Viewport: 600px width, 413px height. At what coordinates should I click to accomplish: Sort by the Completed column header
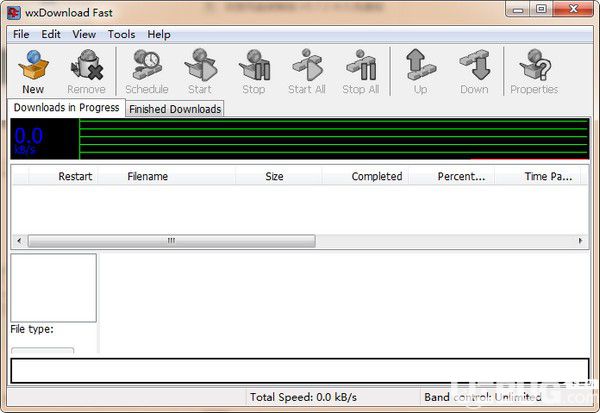365,176
